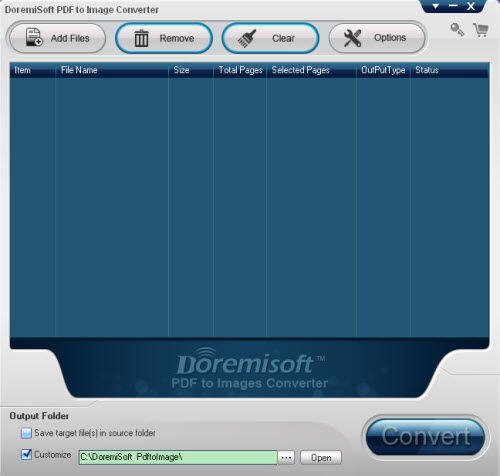Select the OutPutType column header
Viewport: 500px width, 476px height.
[x=383, y=70]
